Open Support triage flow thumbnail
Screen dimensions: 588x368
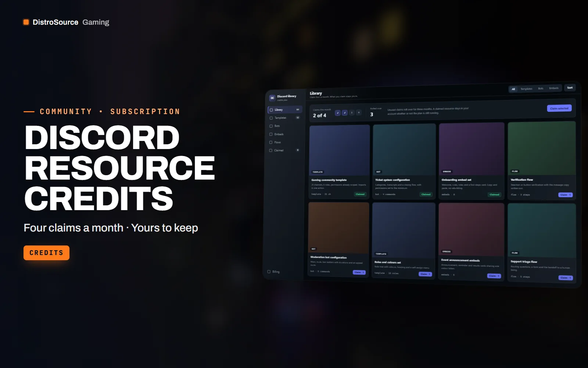(x=541, y=231)
